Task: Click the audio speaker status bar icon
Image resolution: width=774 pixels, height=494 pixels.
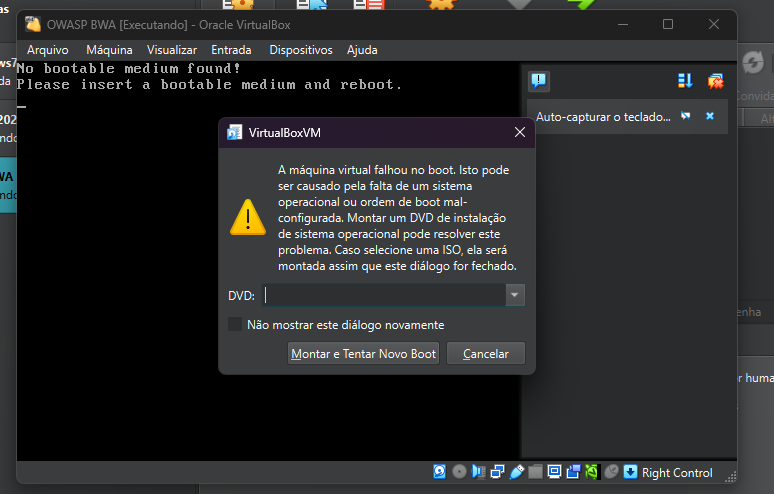Action: click(x=478, y=472)
